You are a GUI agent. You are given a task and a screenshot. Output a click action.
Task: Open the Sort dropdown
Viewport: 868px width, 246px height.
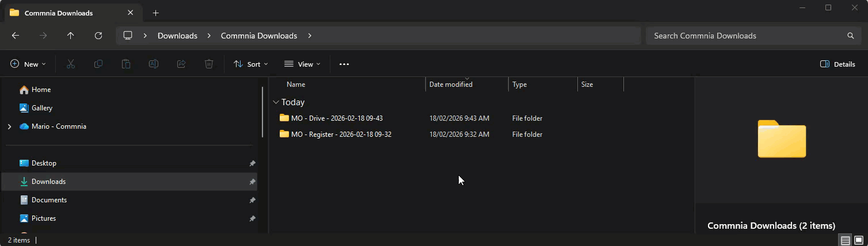coord(251,64)
